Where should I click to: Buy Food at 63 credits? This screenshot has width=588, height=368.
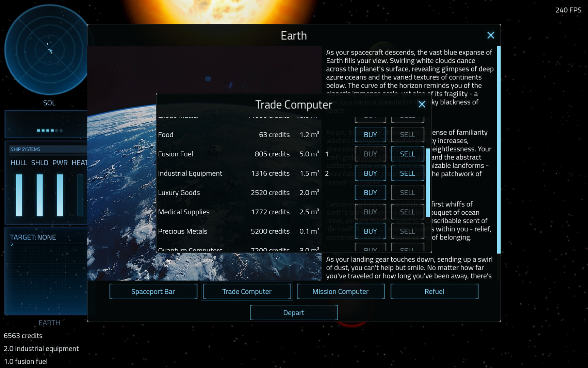pos(370,134)
